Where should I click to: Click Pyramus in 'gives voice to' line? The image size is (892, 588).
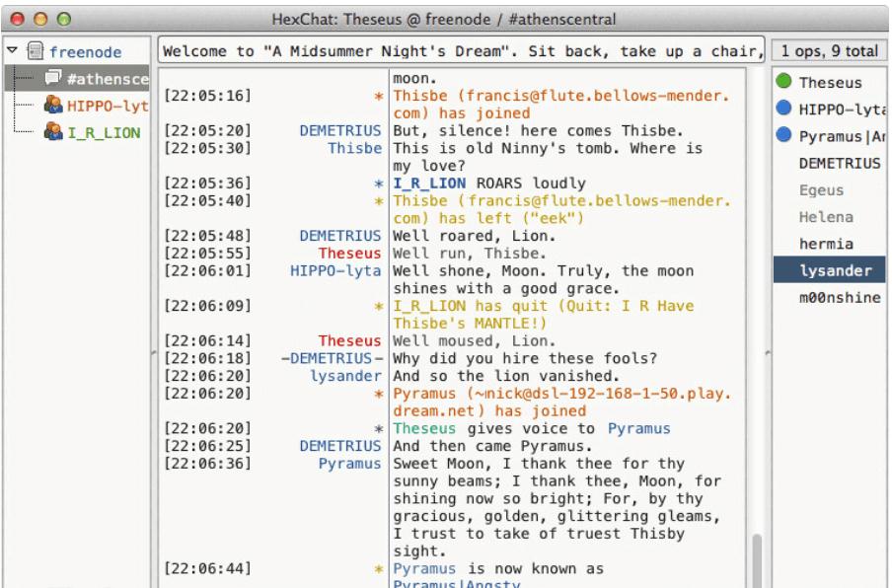coord(638,428)
